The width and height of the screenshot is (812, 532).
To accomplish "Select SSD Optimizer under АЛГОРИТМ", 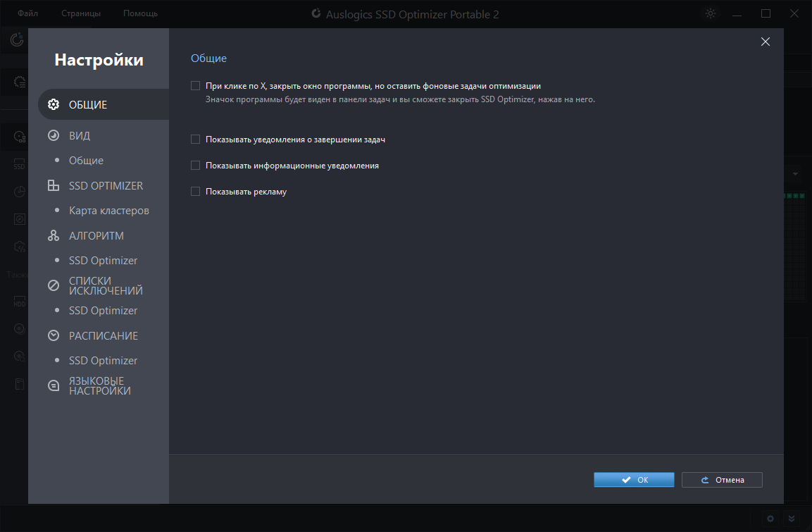I will click(103, 261).
